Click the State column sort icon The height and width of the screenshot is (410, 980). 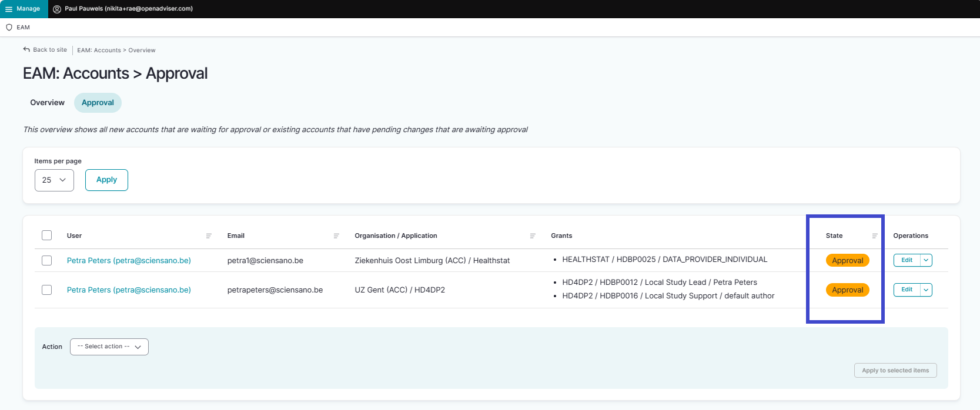875,236
